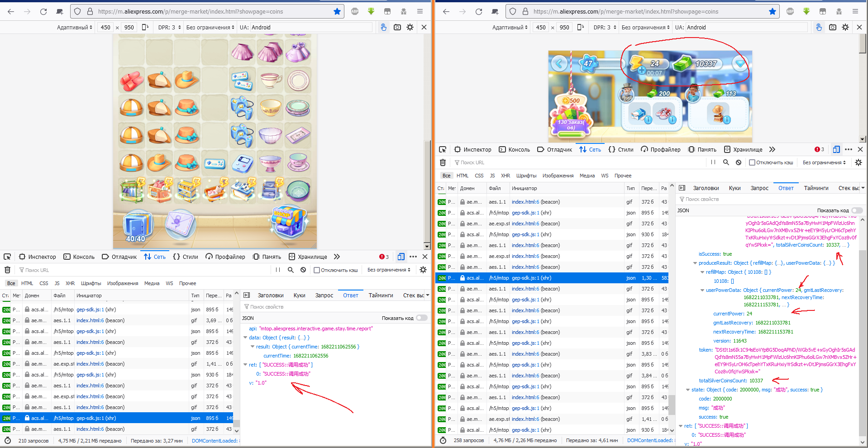Viewport: 868px width, 448px height.
Task: Open network settings gear in the left DevTools
Action: (x=423, y=270)
